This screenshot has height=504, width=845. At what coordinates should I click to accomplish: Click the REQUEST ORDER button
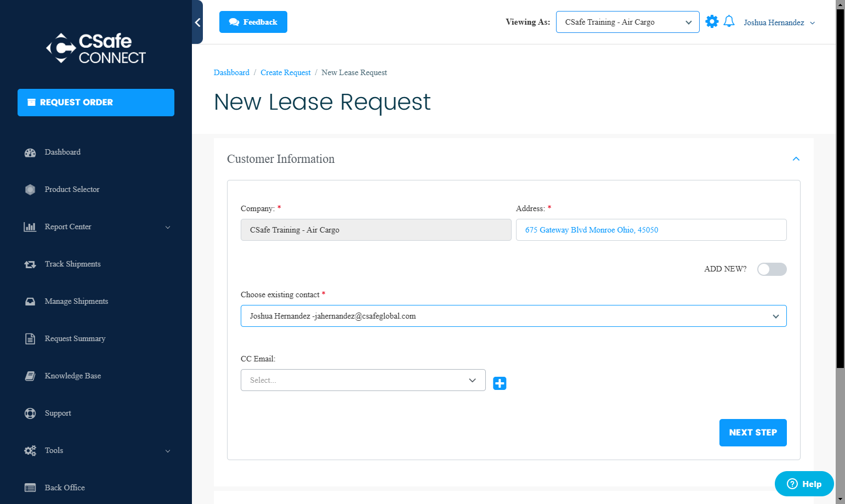coord(96,103)
